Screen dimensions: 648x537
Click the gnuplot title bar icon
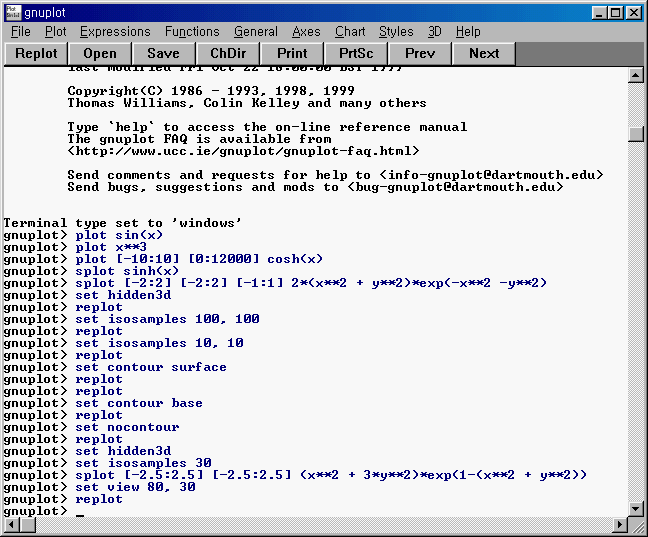pyautogui.click(x=13, y=12)
